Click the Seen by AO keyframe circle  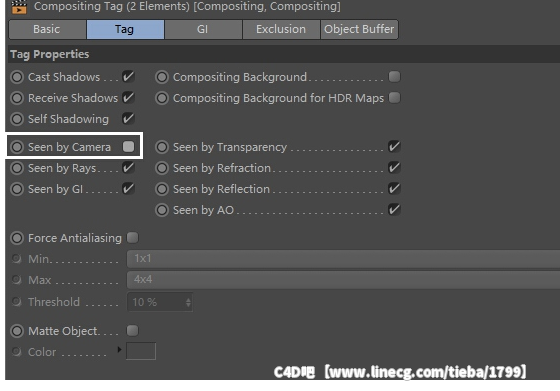[162, 210]
